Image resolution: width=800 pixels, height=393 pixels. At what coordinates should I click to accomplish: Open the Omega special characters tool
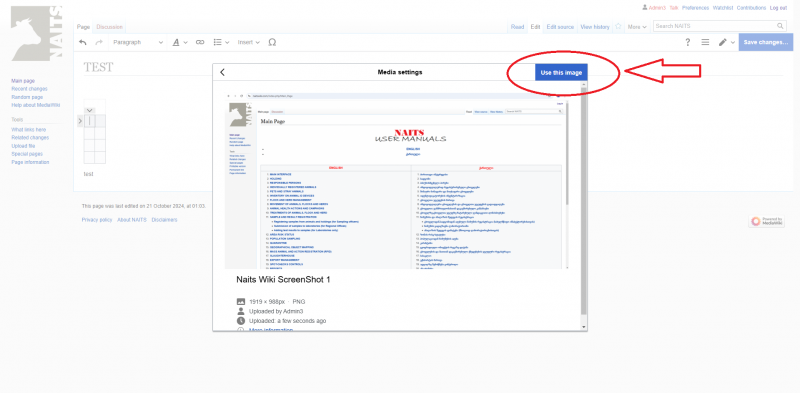(272, 42)
